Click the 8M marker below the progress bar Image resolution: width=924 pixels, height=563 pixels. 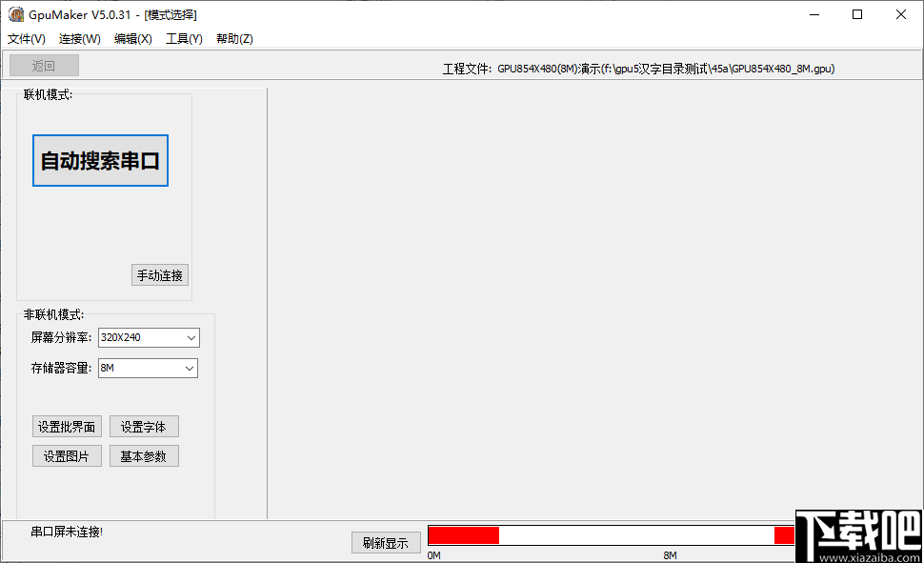click(670, 553)
